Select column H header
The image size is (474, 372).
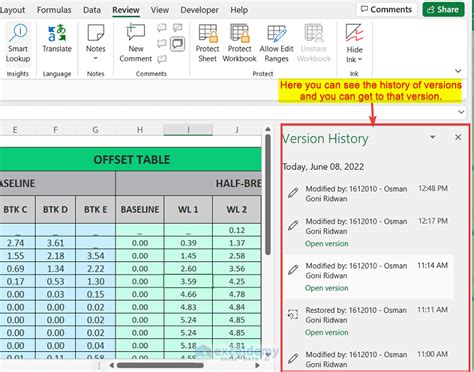click(x=140, y=130)
